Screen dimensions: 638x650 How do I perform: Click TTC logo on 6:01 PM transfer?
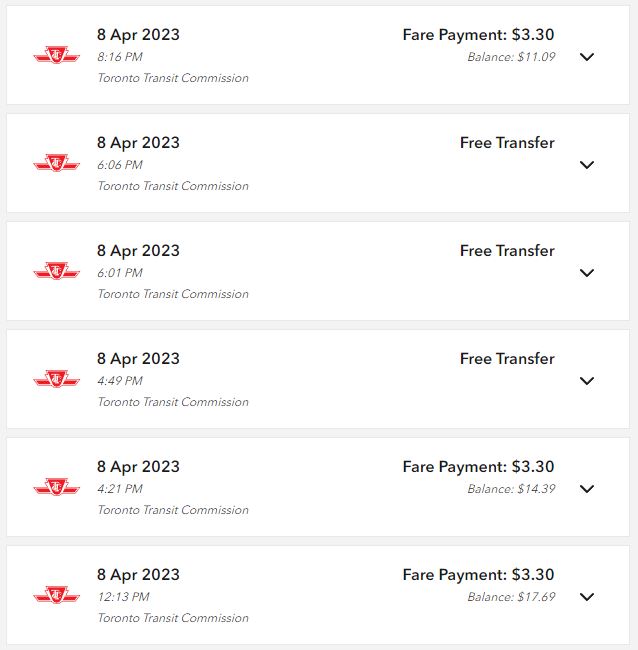pos(56,271)
